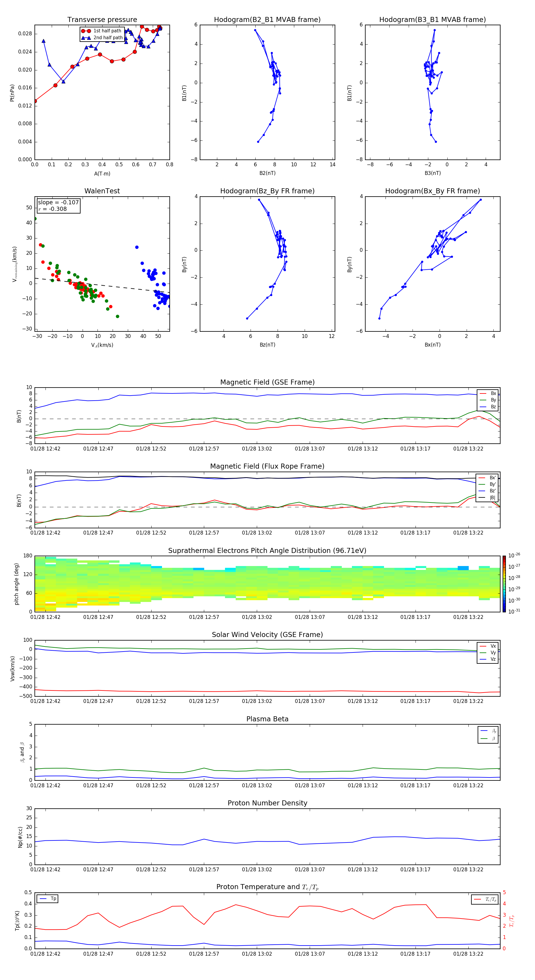The width and height of the screenshot is (535, 980).
Task: Click '01/28 13:02' tick under Proton Temperature plot
Action: (257, 954)
